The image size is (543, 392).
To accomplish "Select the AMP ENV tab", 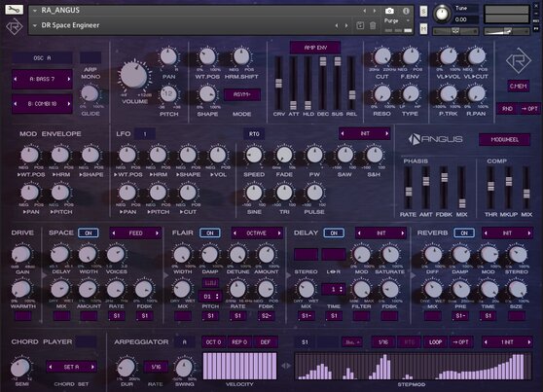I will pyautogui.click(x=315, y=48).
